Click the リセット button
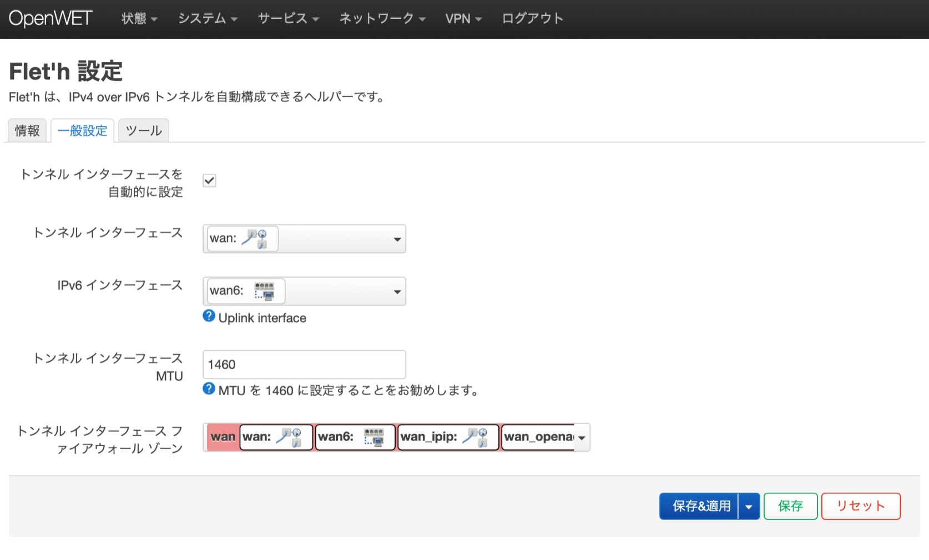This screenshot has width=929, height=560. pyautogui.click(x=860, y=506)
